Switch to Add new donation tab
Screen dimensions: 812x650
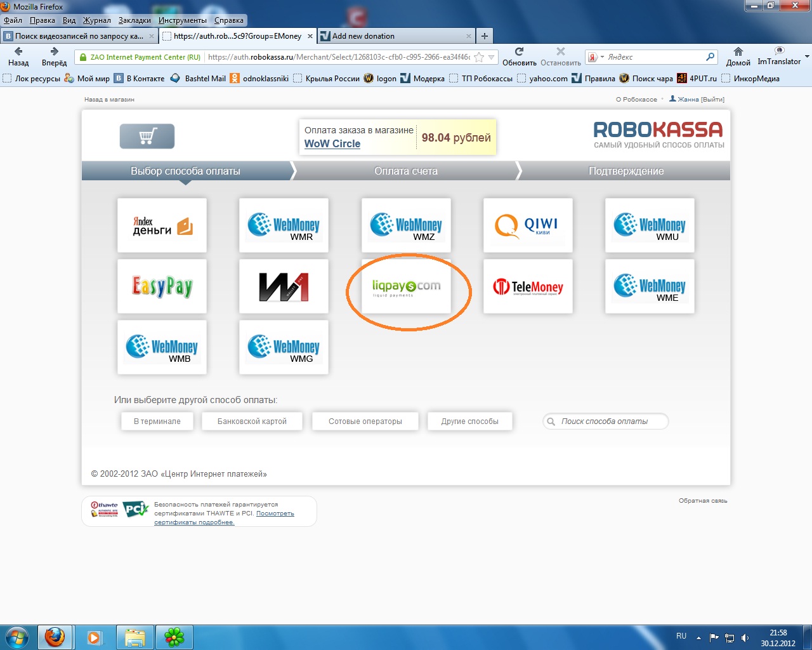pyautogui.click(x=396, y=36)
